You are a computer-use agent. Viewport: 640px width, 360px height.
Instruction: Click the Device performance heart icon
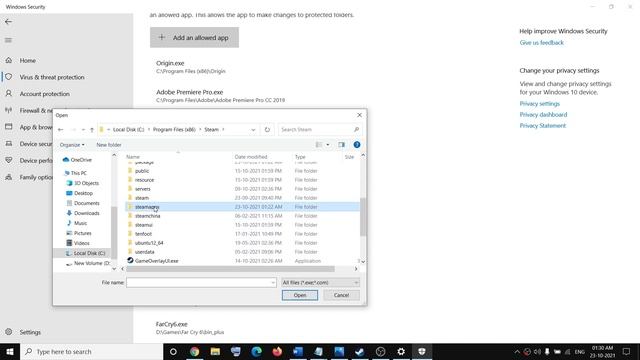tap(9, 160)
